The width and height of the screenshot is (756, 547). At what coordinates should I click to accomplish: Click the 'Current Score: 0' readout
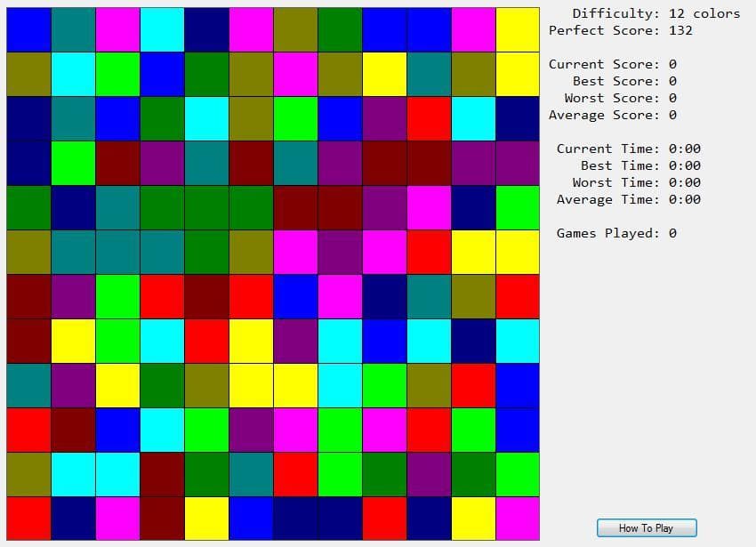(613, 64)
